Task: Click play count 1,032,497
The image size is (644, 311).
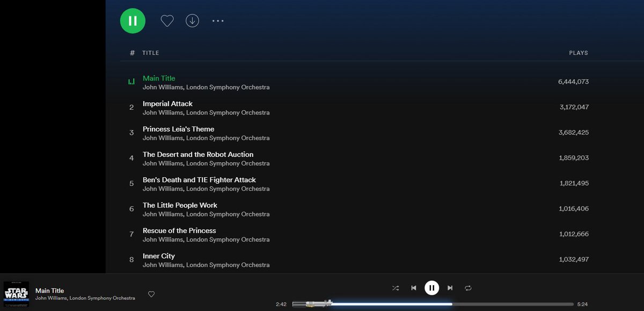Action: tap(574, 259)
